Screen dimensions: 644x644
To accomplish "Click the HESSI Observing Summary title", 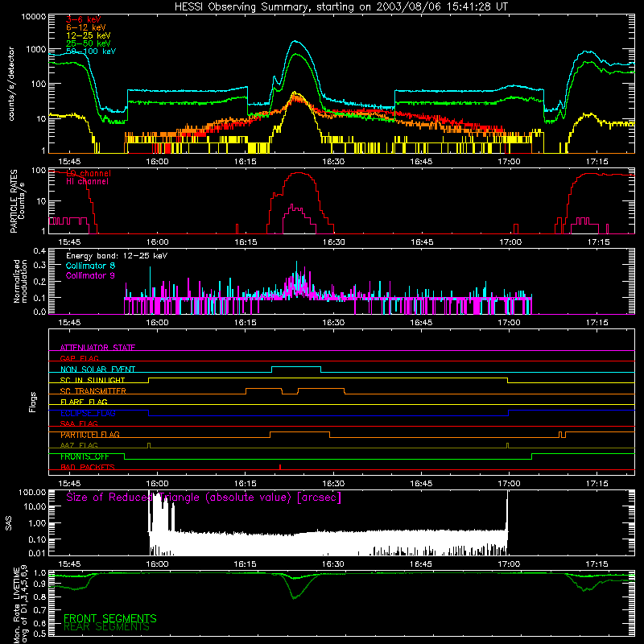I will tap(341, 7).
